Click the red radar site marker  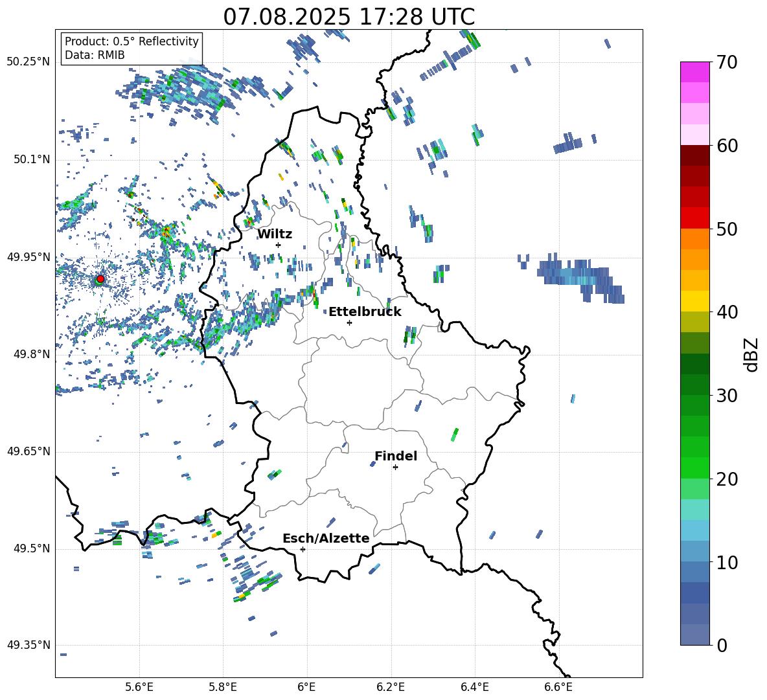(100, 279)
